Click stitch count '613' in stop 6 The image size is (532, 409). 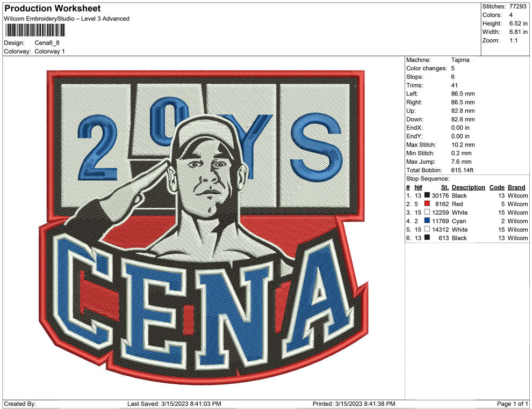coord(443,238)
